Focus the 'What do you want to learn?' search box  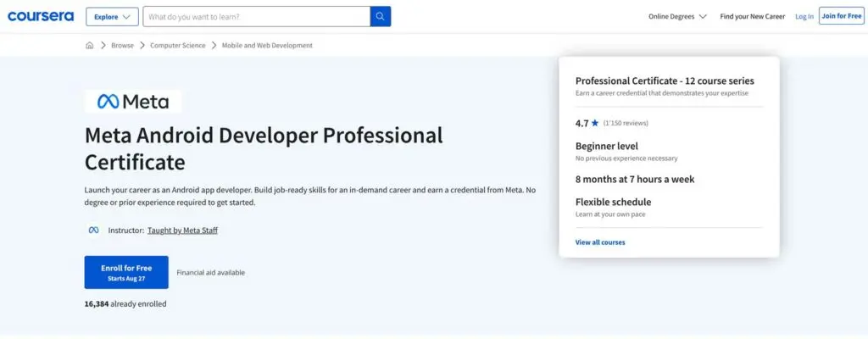(256, 17)
